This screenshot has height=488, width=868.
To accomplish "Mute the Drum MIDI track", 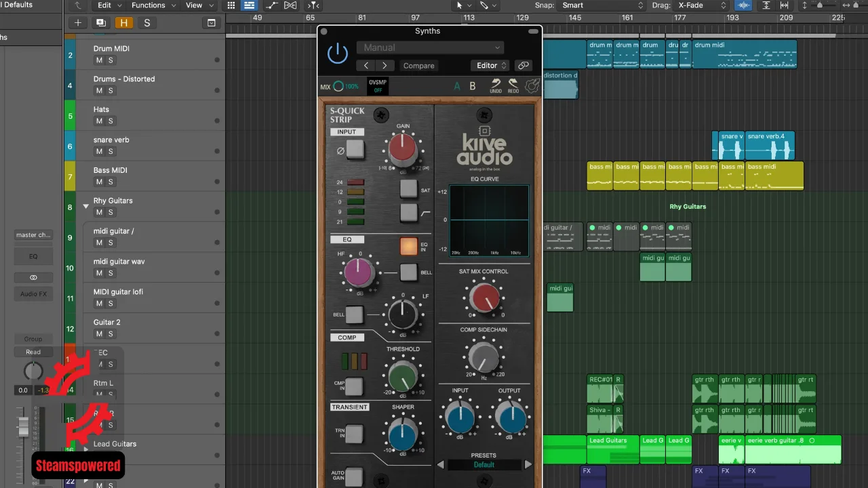I will 99,60.
